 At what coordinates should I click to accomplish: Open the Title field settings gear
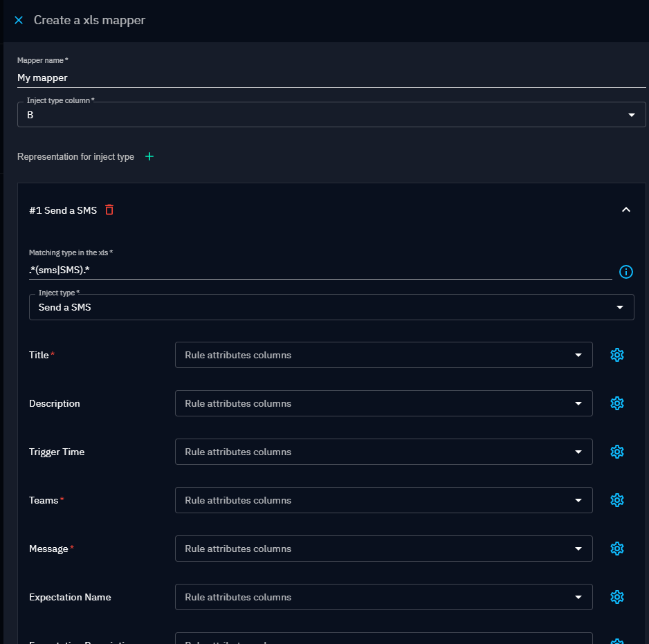coord(616,355)
